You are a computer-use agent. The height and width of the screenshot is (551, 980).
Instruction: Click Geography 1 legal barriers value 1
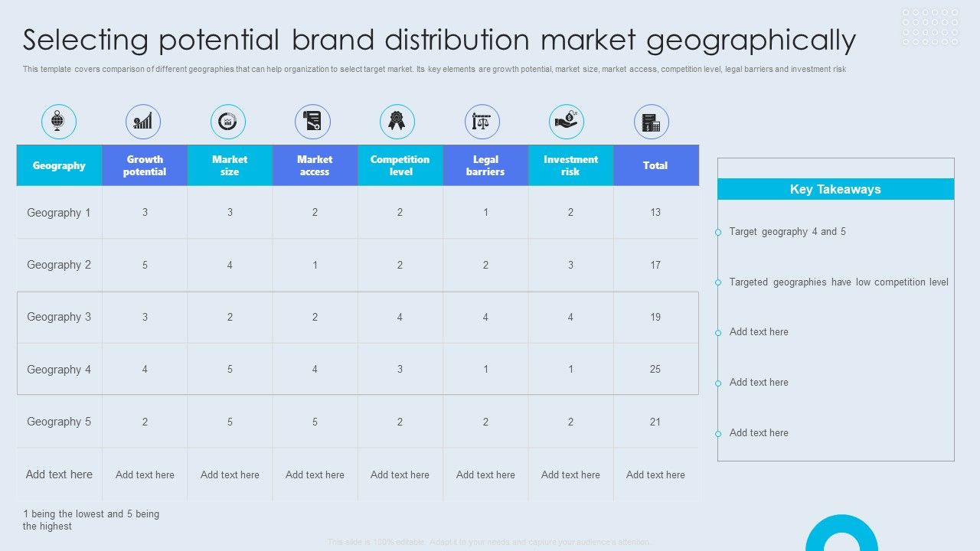485,213
